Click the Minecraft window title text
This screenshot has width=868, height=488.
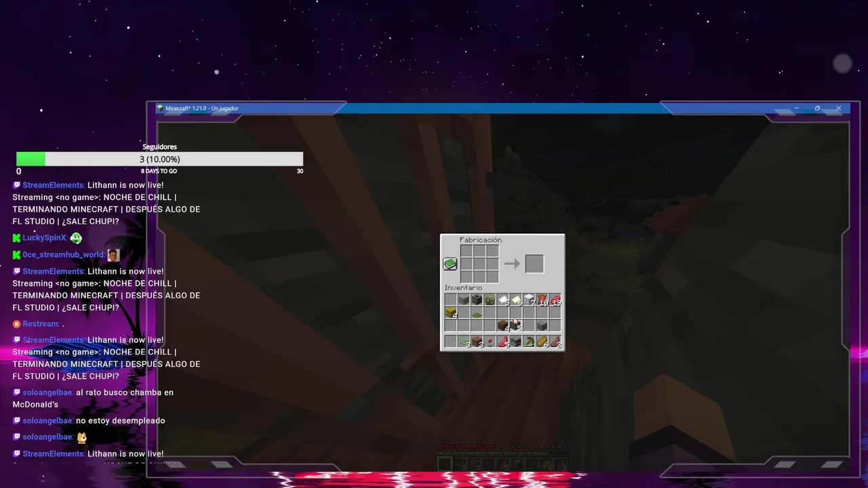pos(201,108)
